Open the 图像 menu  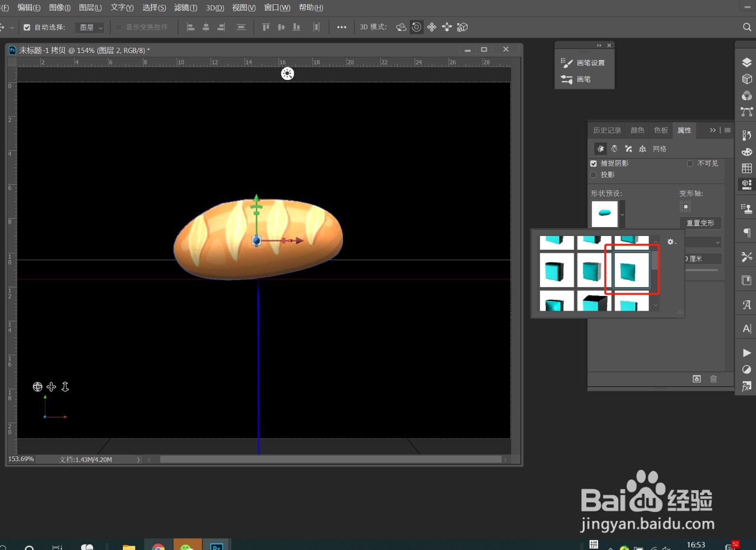[60, 8]
